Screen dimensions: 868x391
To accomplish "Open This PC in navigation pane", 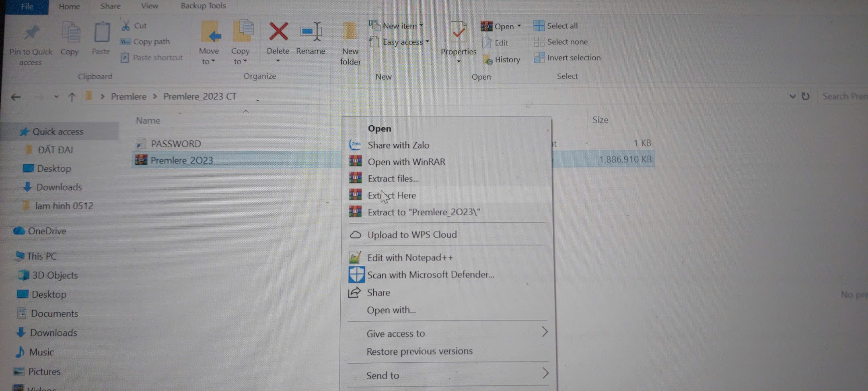I will [x=41, y=256].
